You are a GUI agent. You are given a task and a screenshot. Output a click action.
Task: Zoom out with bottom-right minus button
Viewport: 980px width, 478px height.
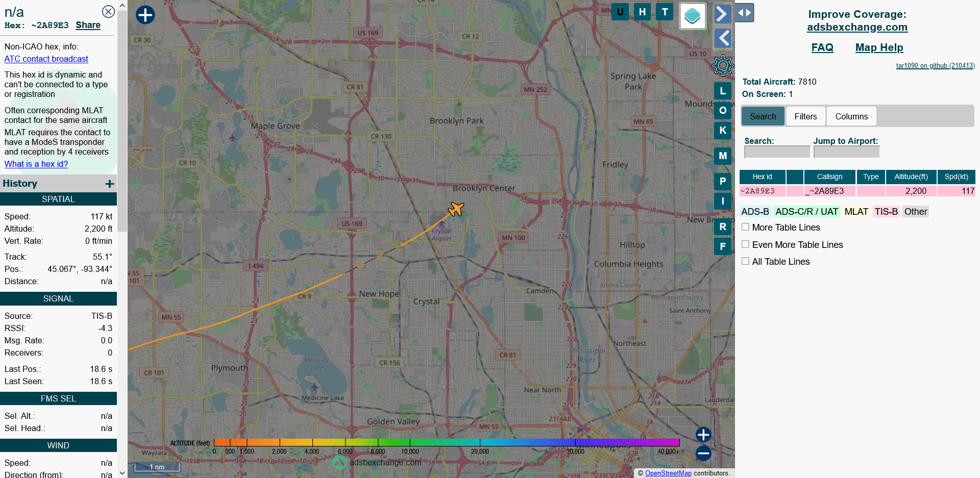tap(703, 453)
